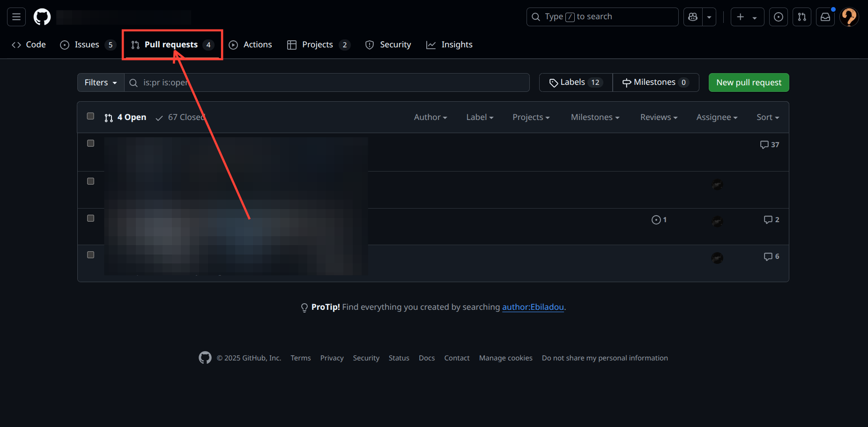Click the GitHub logo in header

pyautogui.click(x=42, y=17)
